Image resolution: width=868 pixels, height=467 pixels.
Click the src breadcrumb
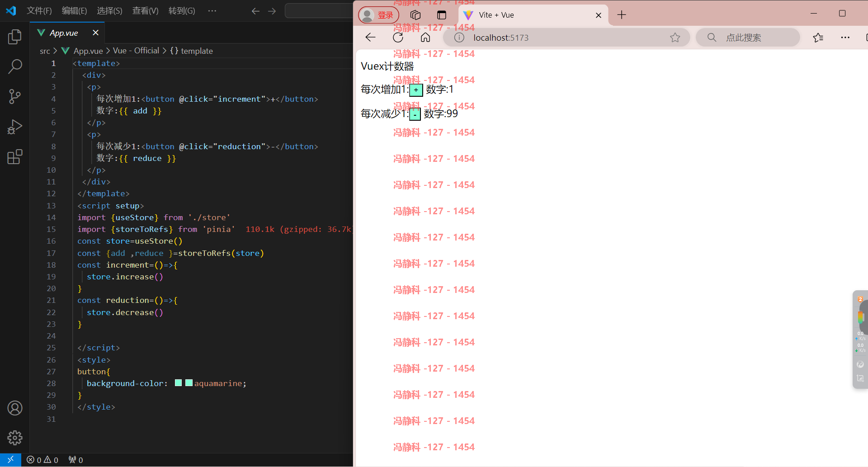pos(45,51)
